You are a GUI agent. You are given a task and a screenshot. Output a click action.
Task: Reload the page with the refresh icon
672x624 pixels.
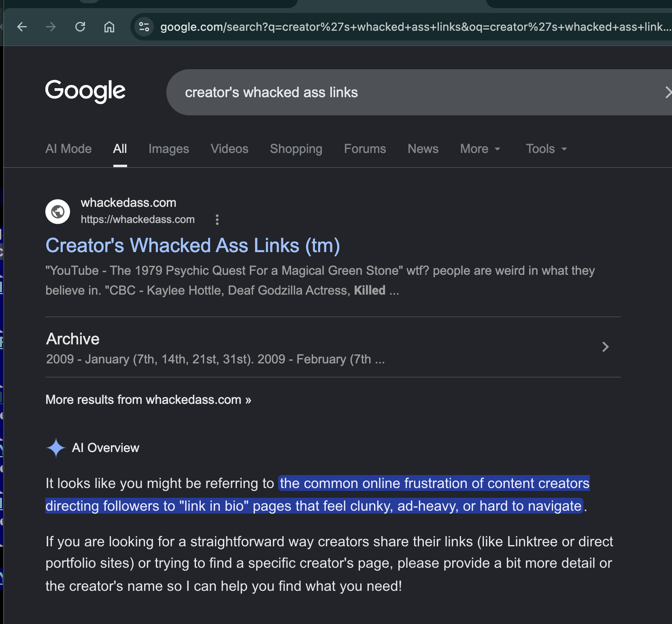coord(80,27)
